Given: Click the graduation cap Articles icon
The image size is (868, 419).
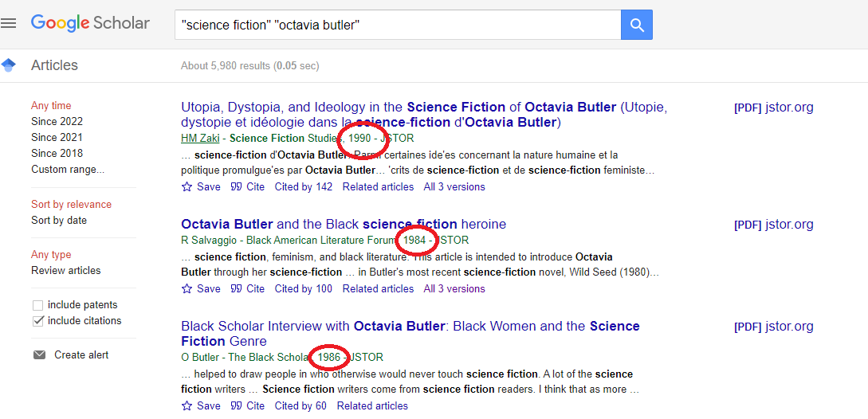Looking at the screenshot, I should click(x=8, y=65).
